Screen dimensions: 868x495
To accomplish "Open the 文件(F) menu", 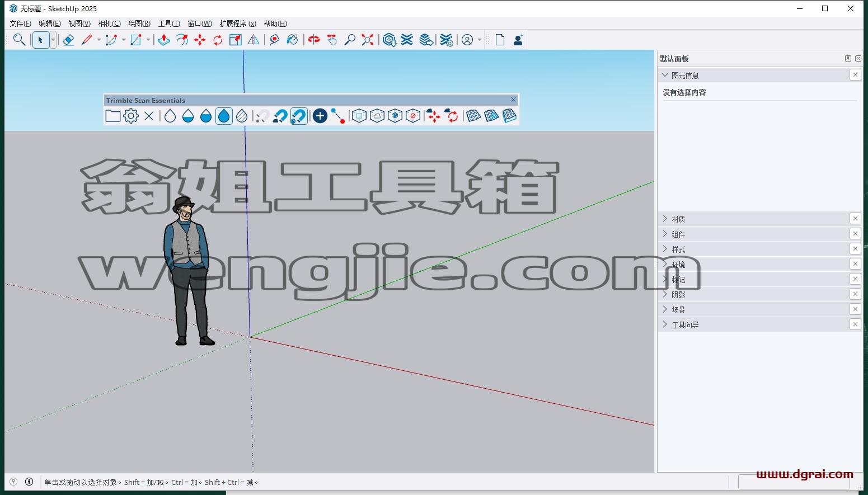I will click(21, 23).
